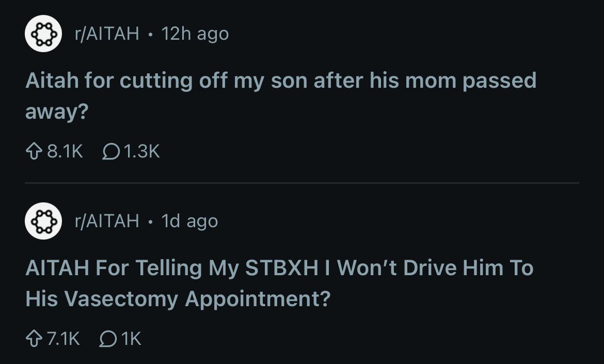This screenshot has height=364, width=604.
Task: Click the divider line between the posts
Action: coord(302,183)
